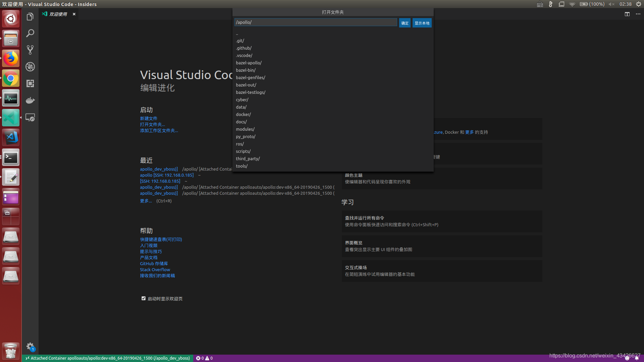This screenshot has height=362, width=644.
Task: Open the Explorer view in activity bar
Action: tap(30, 17)
